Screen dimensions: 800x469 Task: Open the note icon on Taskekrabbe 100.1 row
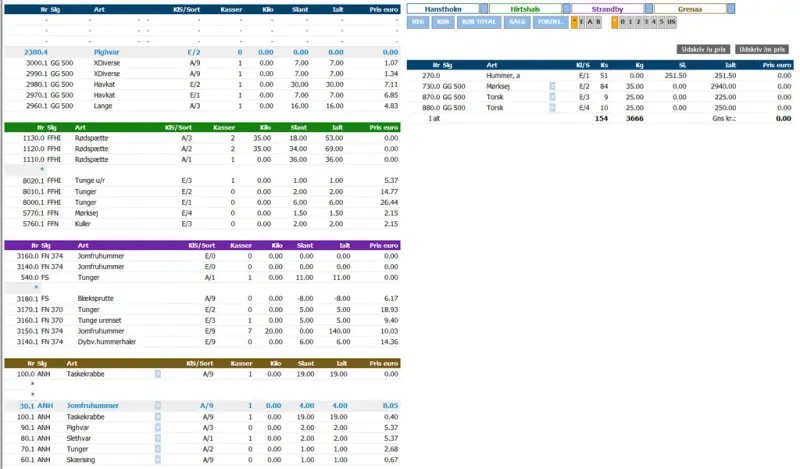(x=158, y=417)
